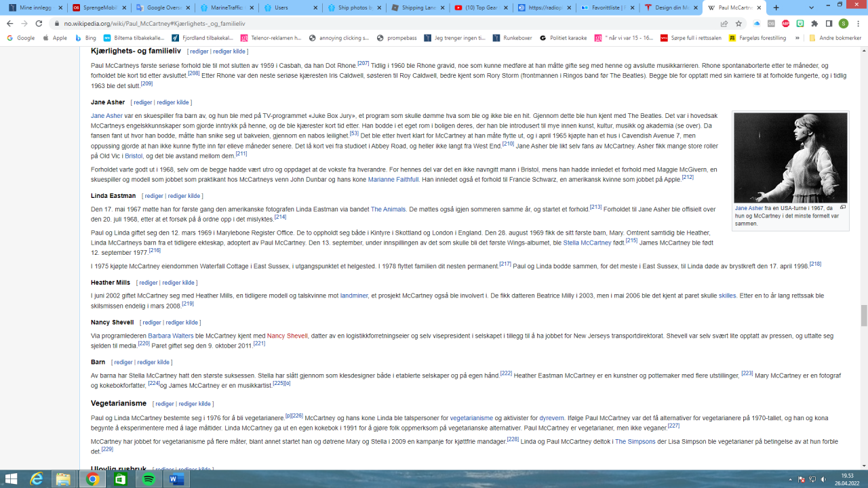Viewport: 868px width, 488px height.
Task: Show hidden system tray icons
Action: [789, 479]
